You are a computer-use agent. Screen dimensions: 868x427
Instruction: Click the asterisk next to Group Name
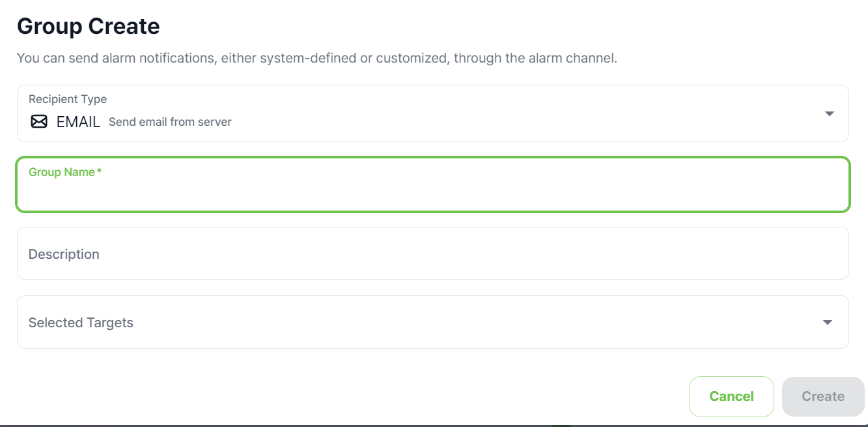(x=98, y=170)
